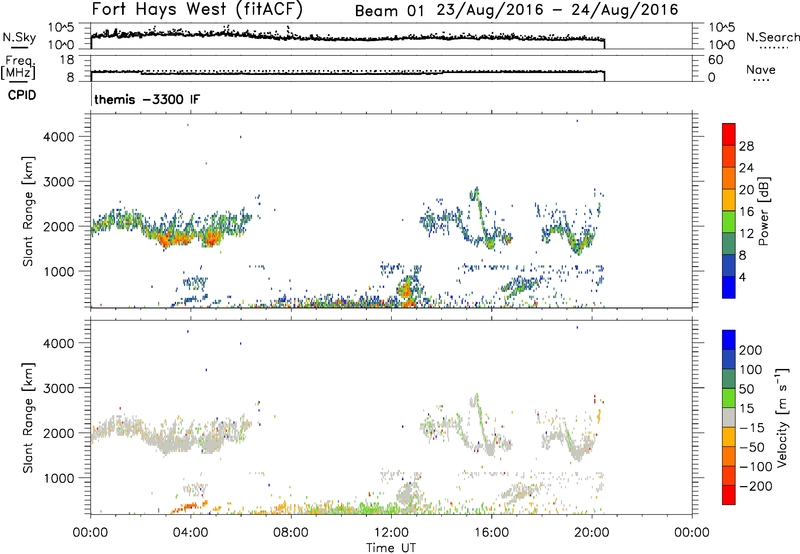Click the -200 value on the velocity colorbar

click(755, 486)
